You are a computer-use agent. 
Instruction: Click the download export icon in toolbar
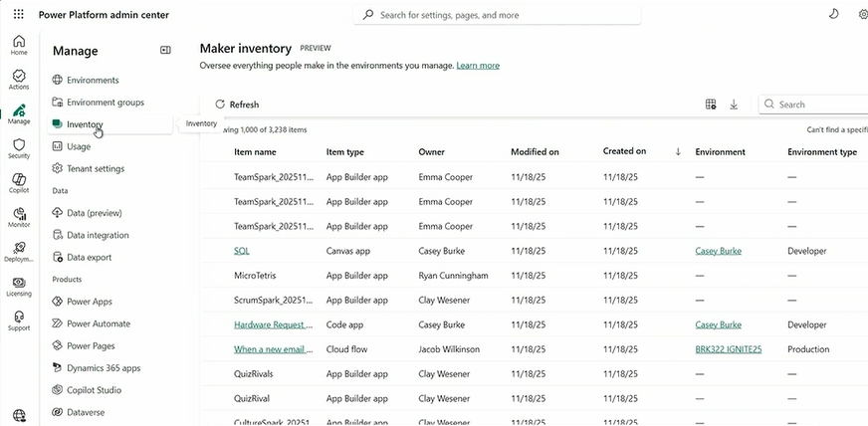[734, 105]
